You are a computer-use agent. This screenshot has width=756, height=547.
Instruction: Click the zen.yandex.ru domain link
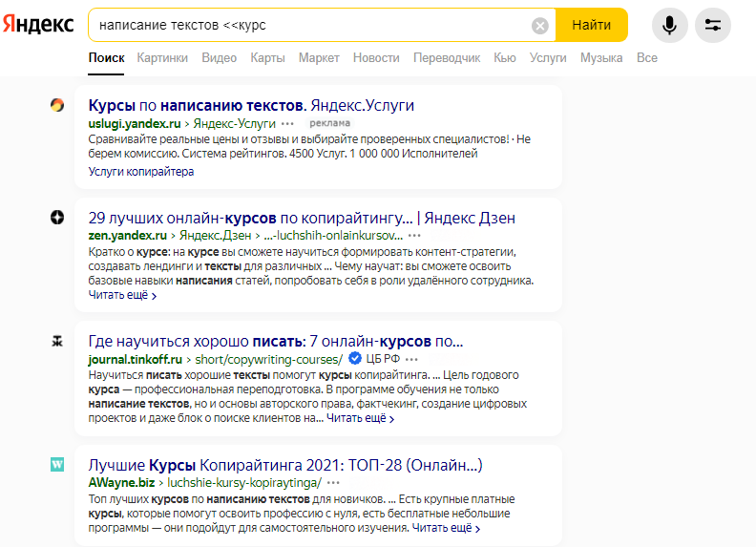tap(127, 236)
